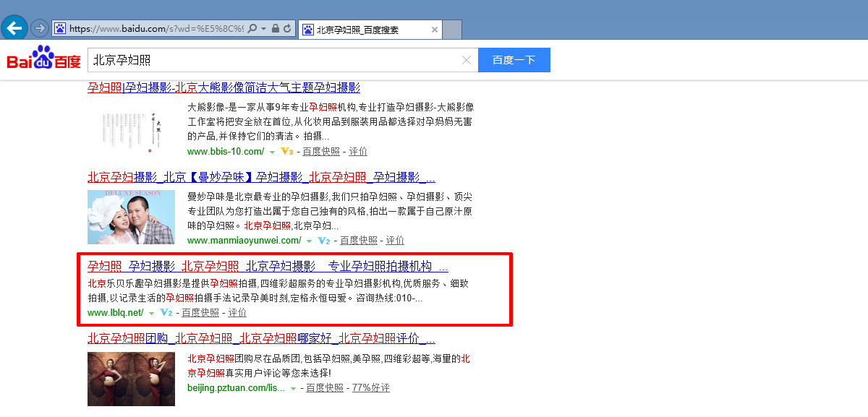Screen dimensions: 868x417
Task: Click the browser forward arrow button
Action: pyautogui.click(x=39, y=29)
